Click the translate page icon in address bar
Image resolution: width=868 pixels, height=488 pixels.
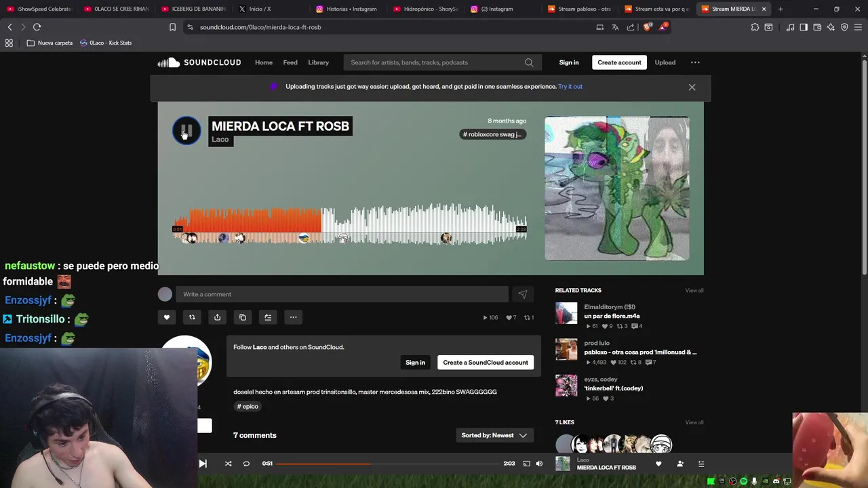click(x=615, y=27)
